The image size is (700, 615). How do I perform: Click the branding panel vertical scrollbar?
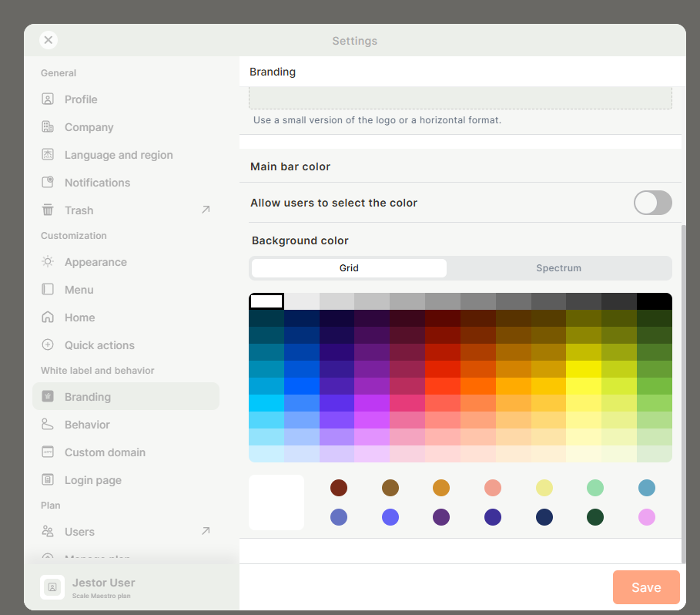(683, 393)
